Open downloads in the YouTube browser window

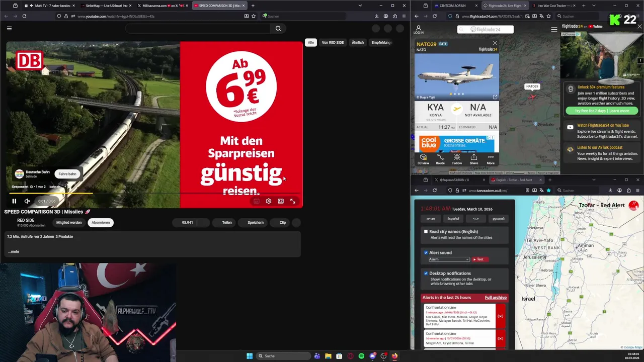[376, 16]
